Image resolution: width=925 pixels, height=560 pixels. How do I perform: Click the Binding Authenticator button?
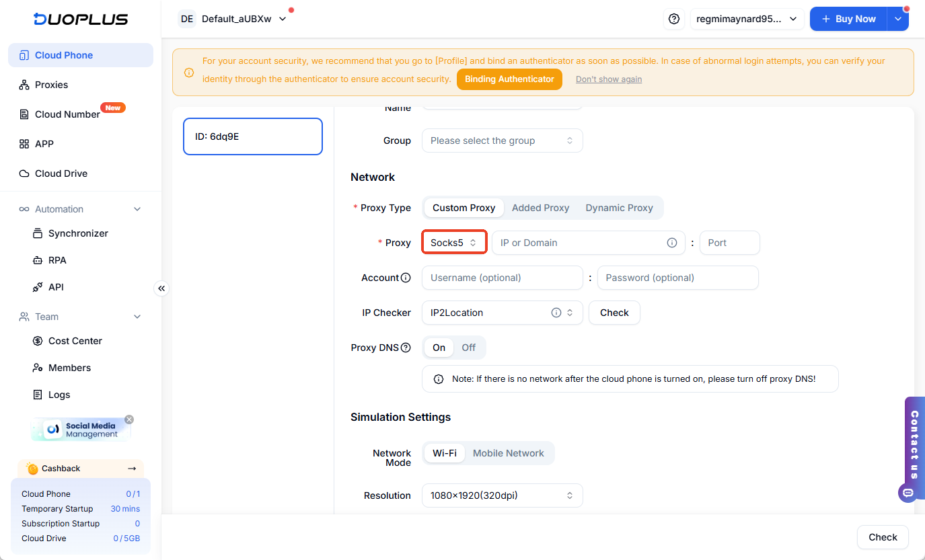point(509,79)
